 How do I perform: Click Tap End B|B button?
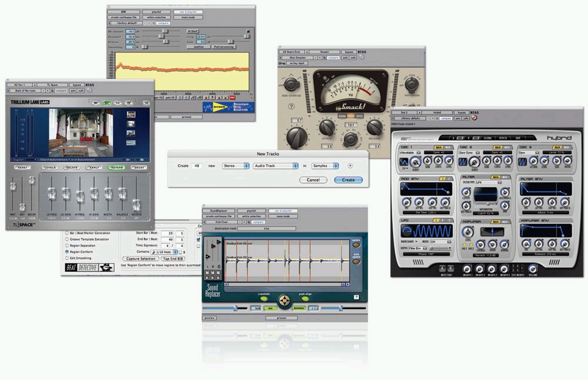(173, 258)
